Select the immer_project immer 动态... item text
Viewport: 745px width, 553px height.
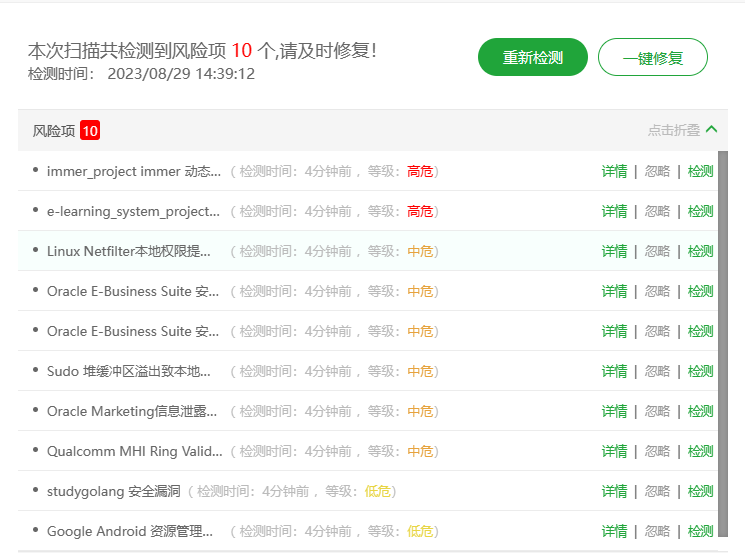[x=134, y=171]
